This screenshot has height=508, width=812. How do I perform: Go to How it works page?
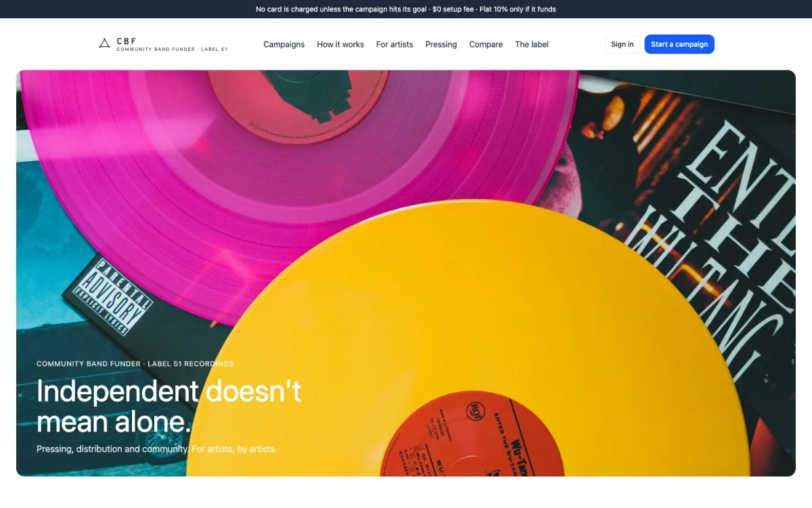(x=340, y=45)
